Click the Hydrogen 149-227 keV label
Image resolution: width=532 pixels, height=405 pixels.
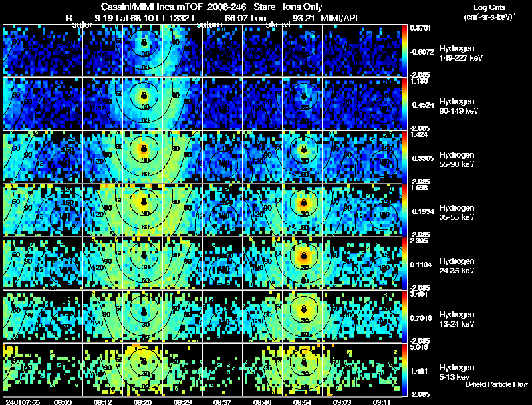[461, 53]
